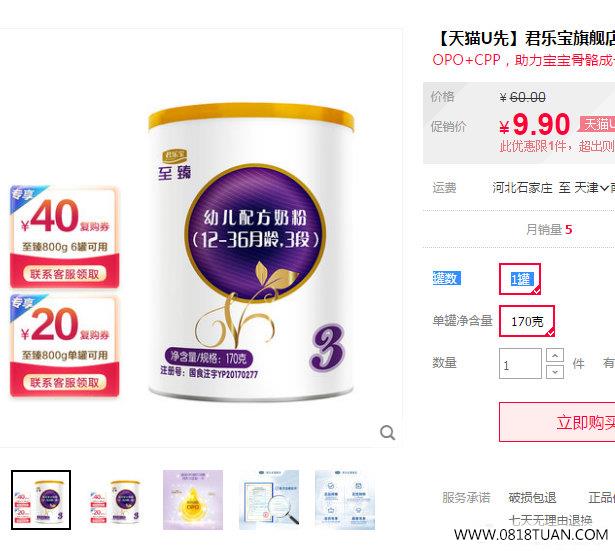Screen dimensions: 615x551
Task: Select the 1罐 can count option
Action: coord(520,279)
